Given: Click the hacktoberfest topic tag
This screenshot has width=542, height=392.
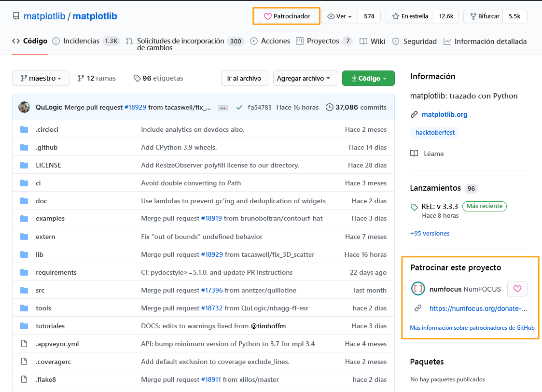Looking at the screenshot, I should point(435,132).
